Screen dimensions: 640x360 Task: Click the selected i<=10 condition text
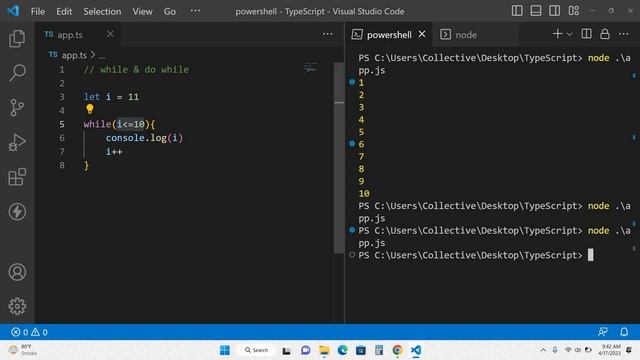point(131,124)
